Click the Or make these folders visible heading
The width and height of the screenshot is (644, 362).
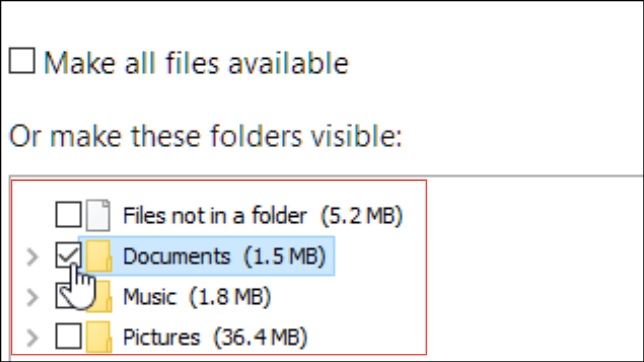pyautogui.click(x=205, y=136)
